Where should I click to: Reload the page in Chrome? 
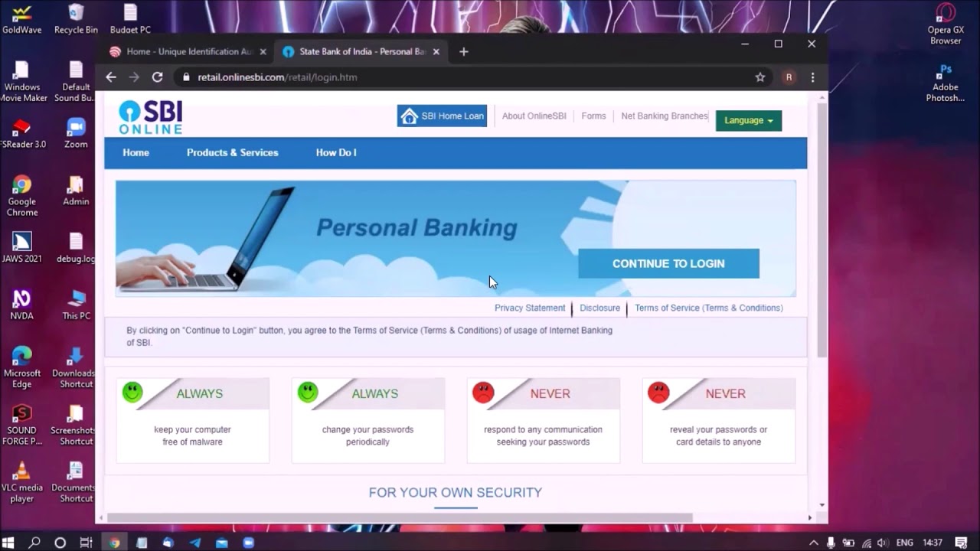157,77
